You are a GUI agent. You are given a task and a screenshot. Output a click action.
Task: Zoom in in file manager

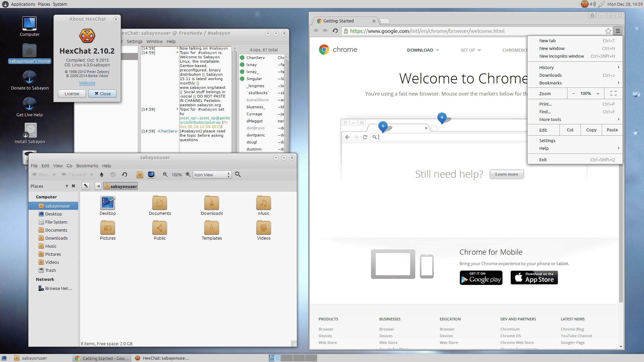click(x=188, y=175)
